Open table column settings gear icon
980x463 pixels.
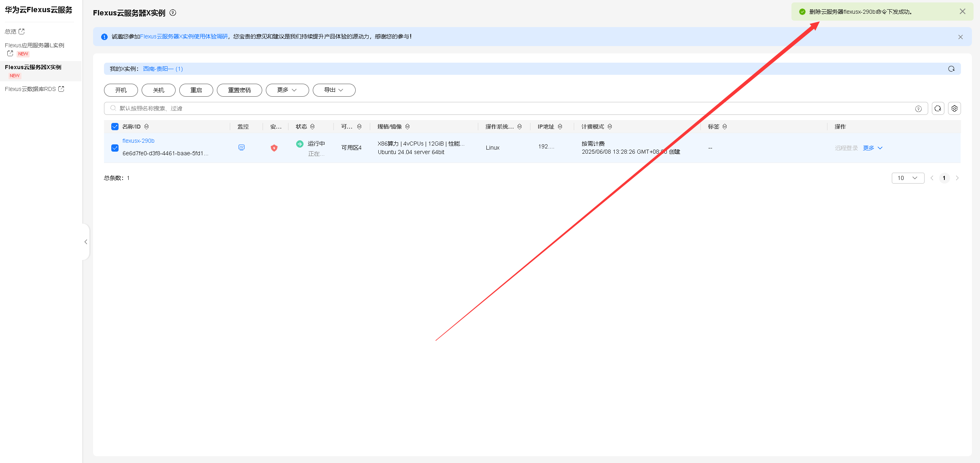(955, 108)
